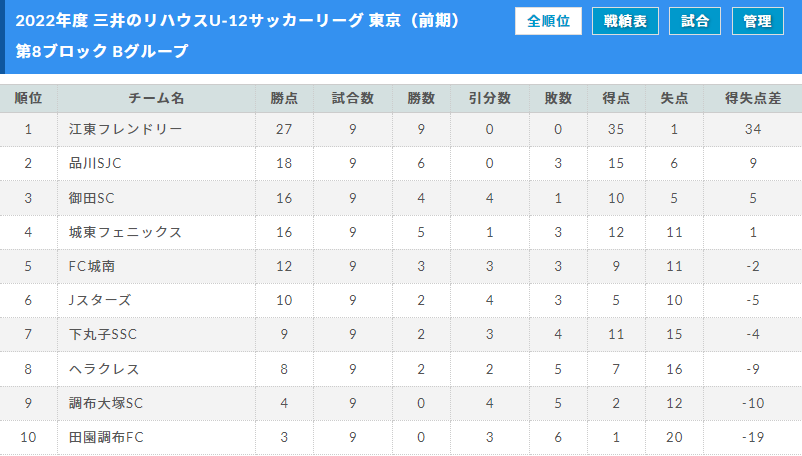This screenshot has height=456, width=802.
Task: Click the 管理 management button
Action: (757, 21)
